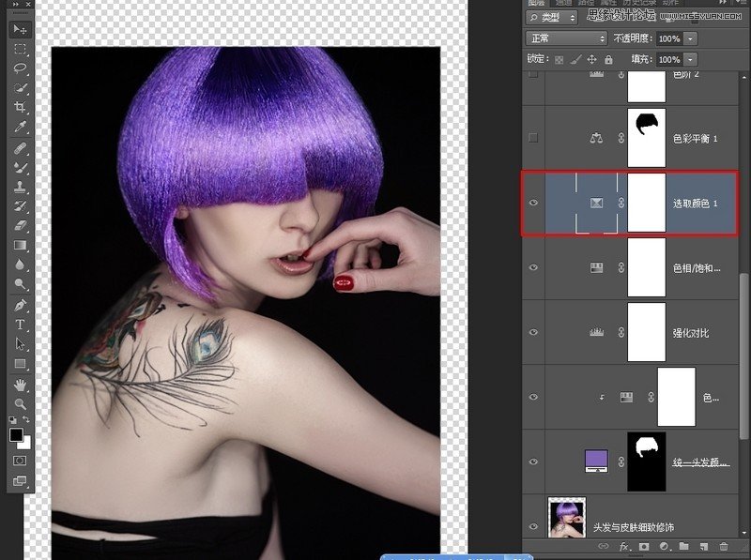Viewport: 751px width, 560px height.
Task: Expand the Fill percentage dropdown
Action: click(x=689, y=59)
